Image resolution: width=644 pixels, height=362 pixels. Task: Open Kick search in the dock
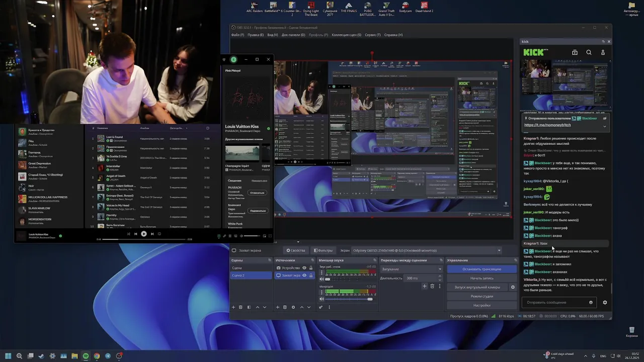(589, 52)
